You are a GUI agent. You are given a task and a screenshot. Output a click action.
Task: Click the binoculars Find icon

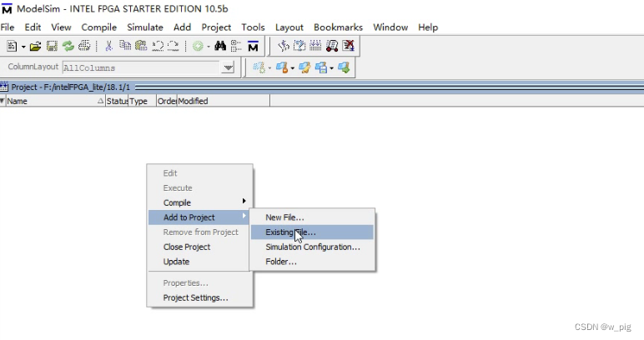point(220,46)
